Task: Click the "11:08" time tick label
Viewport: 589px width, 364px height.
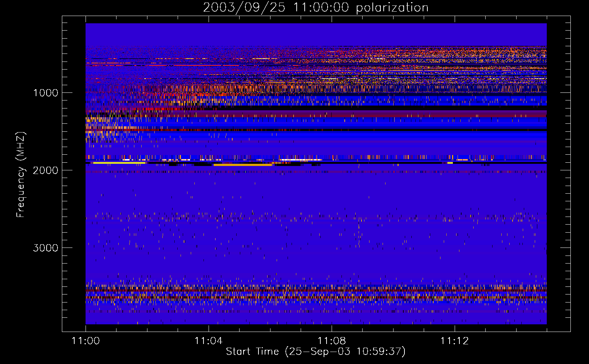Action: [x=332, y=341]
